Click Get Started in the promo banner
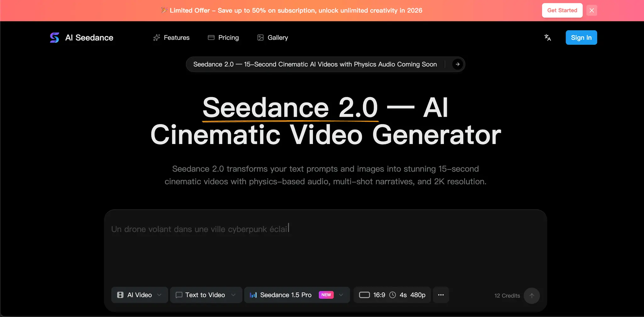The image size is (644, 317). (x=562, y=10)
